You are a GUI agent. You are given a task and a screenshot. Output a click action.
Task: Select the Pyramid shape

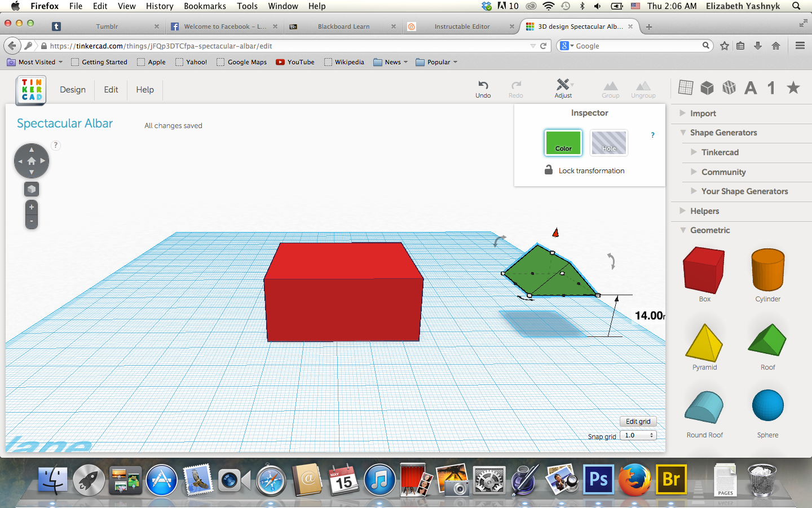[x=704, y=341]
